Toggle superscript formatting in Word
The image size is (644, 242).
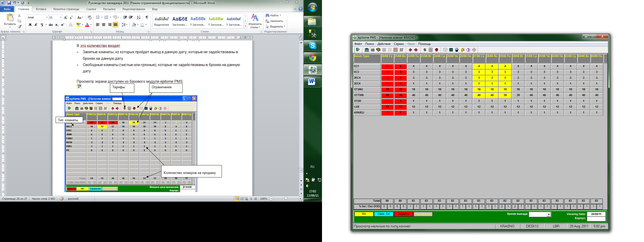[x=62, y=25]
